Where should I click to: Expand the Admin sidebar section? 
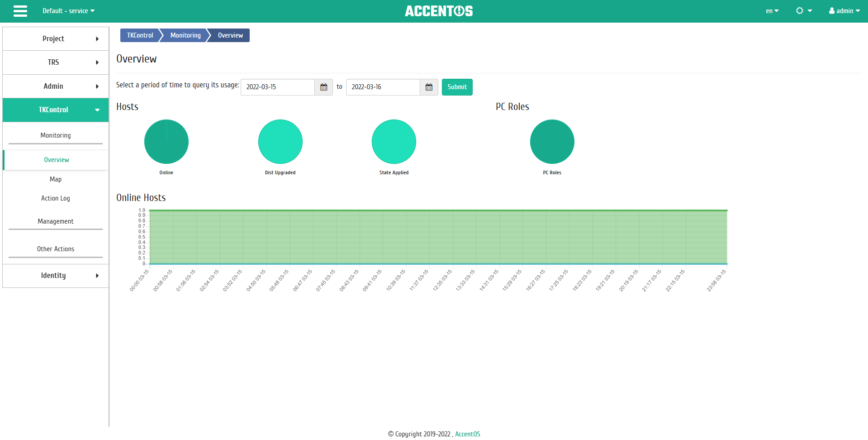click(56, 86)
